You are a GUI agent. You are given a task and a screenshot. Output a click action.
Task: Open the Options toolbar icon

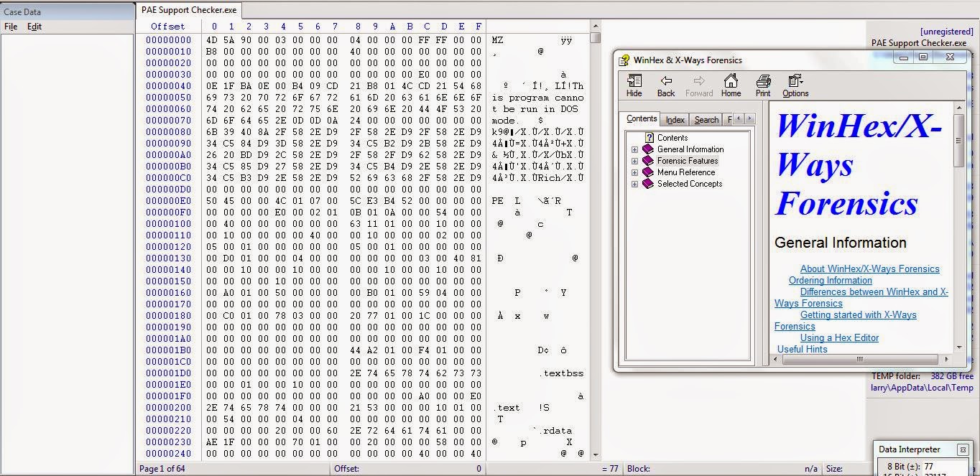coord(795,81)
